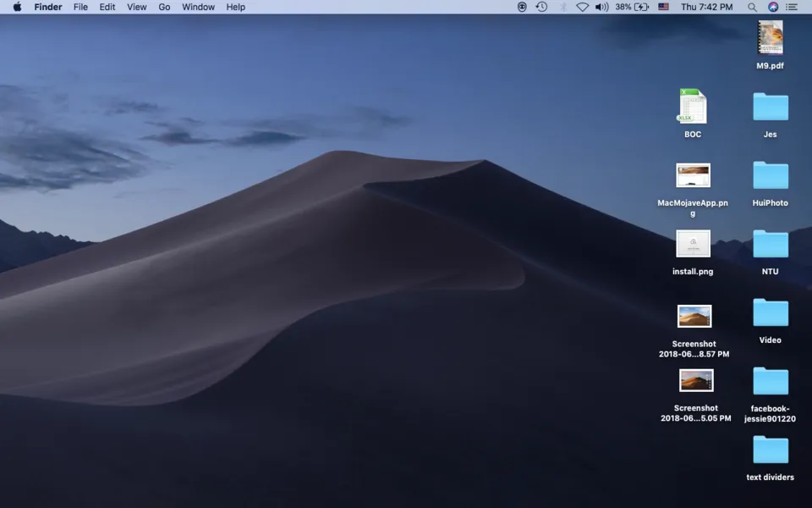The width and height of the screenshot is (812, 508).
Task: Open the Window menu
Action: (x=198, y=7)
